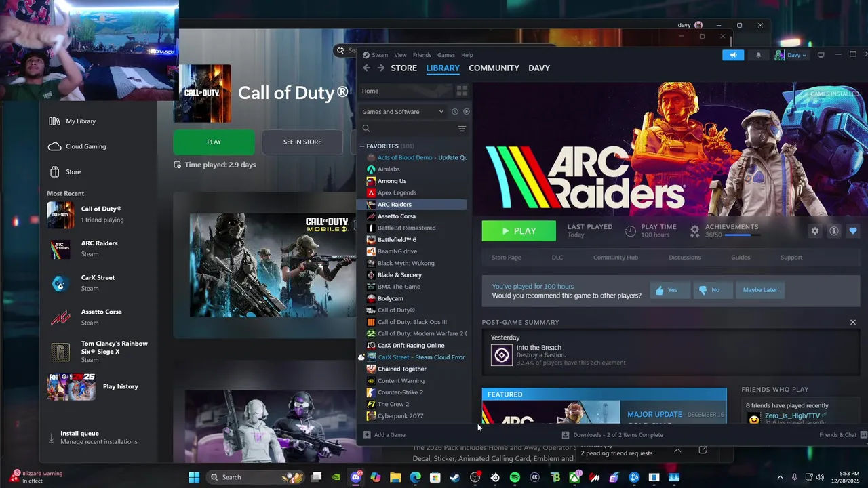Open advanced filter icon in library search

(462, 129)
